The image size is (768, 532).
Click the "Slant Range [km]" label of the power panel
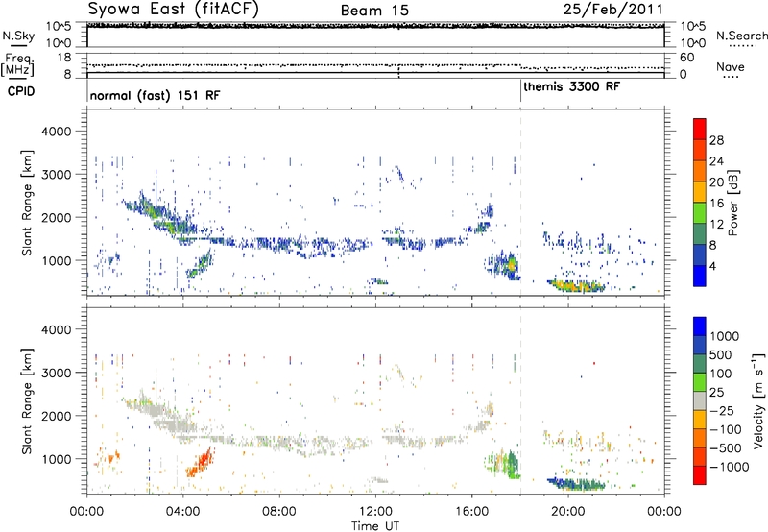coord(27,203)
